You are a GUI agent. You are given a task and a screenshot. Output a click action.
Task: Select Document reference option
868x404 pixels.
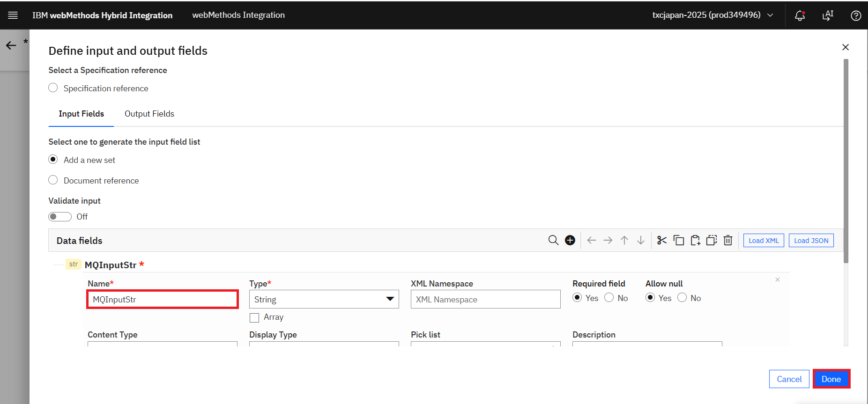tap(53, 180)
